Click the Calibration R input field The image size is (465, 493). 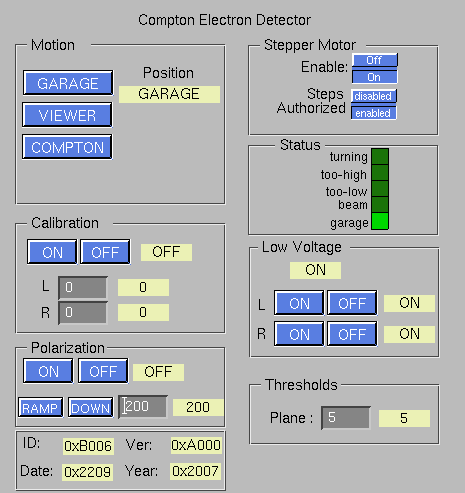pos(83,313)
